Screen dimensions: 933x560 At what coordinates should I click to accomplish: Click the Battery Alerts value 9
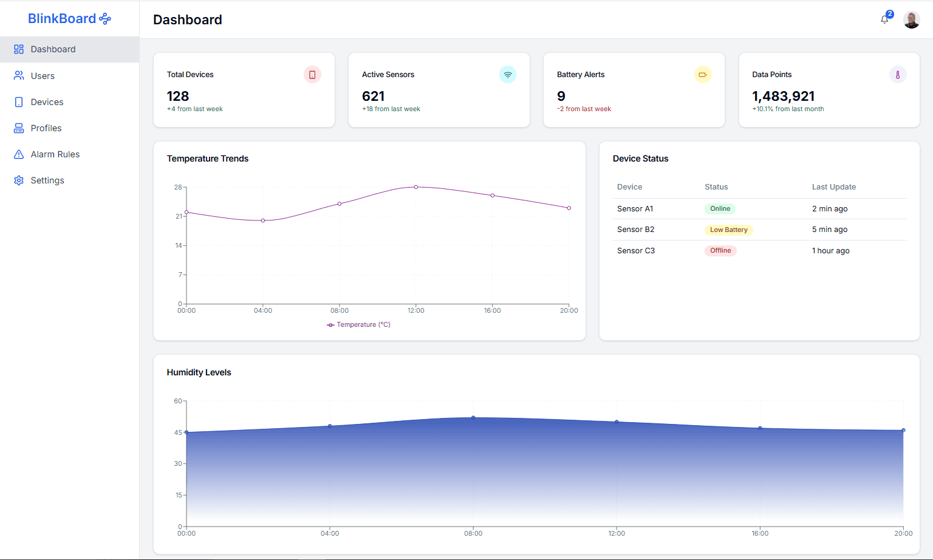(561, 96)
